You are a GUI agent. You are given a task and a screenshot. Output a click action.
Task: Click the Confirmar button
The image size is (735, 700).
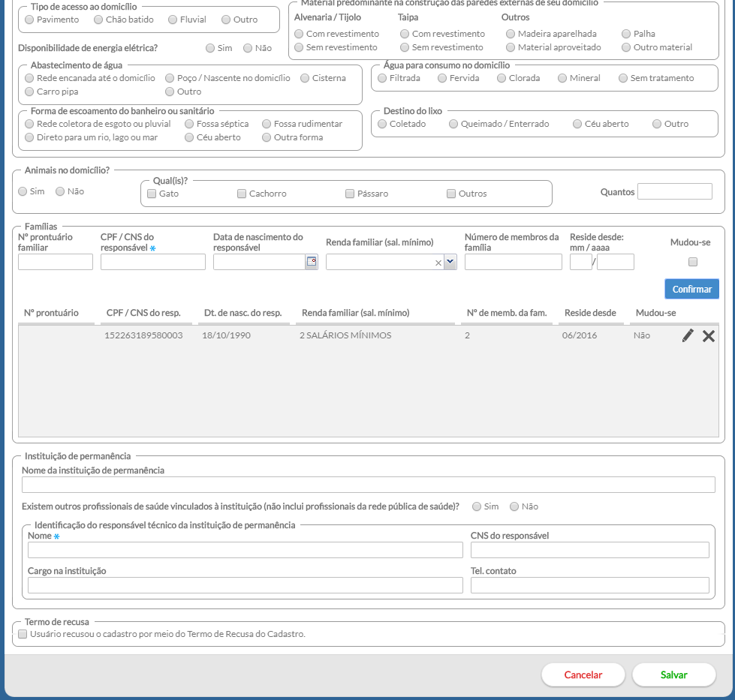[x=692, y=289]
